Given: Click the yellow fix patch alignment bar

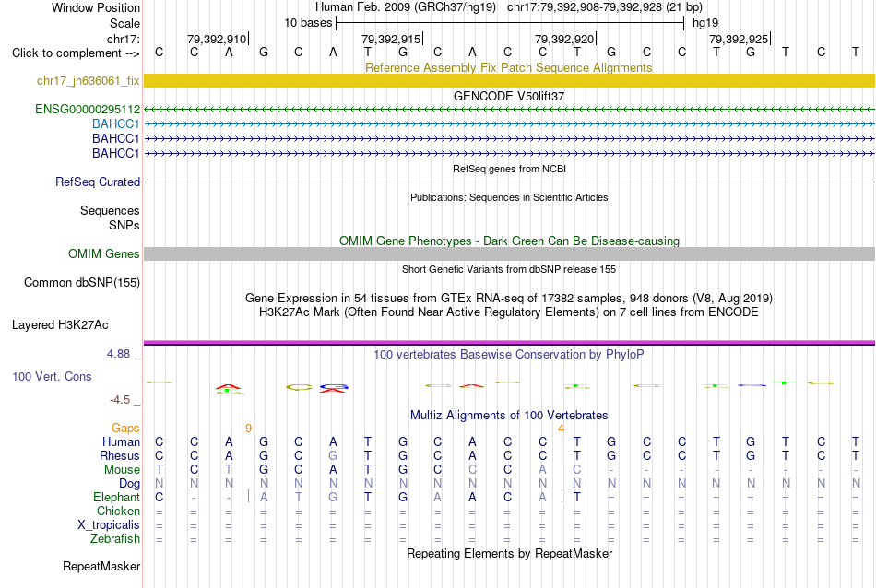Looking at the screenshot, I should (509, 81).
